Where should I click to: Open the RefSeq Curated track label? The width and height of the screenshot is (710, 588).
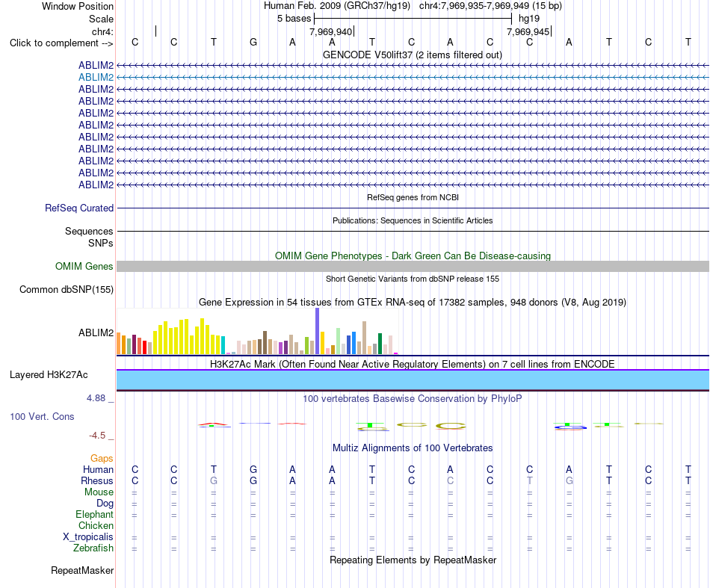point(79,208)
